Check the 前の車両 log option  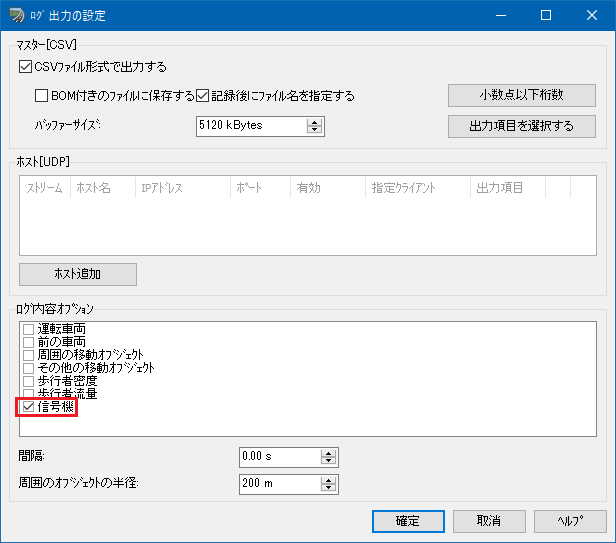pyautogui.click(x=28, y=342)
